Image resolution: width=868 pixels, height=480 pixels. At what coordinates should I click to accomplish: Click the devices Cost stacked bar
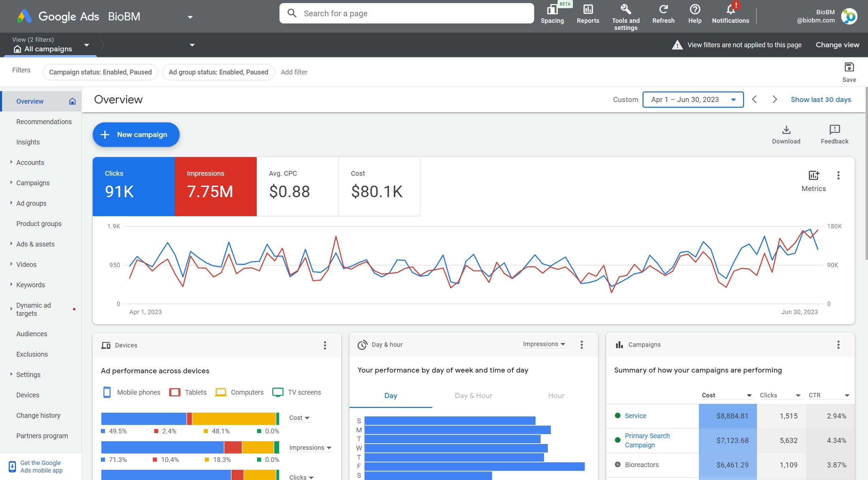[x=190, y=419]
